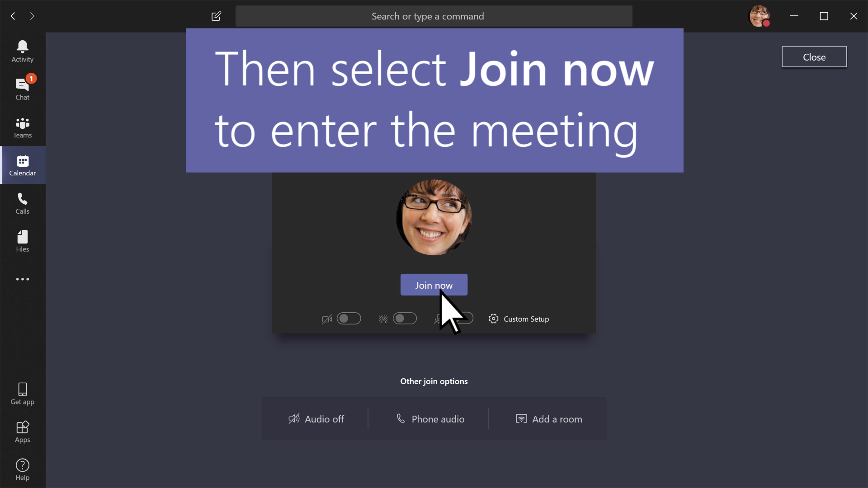Open the Calendar view

pos(23,166)
